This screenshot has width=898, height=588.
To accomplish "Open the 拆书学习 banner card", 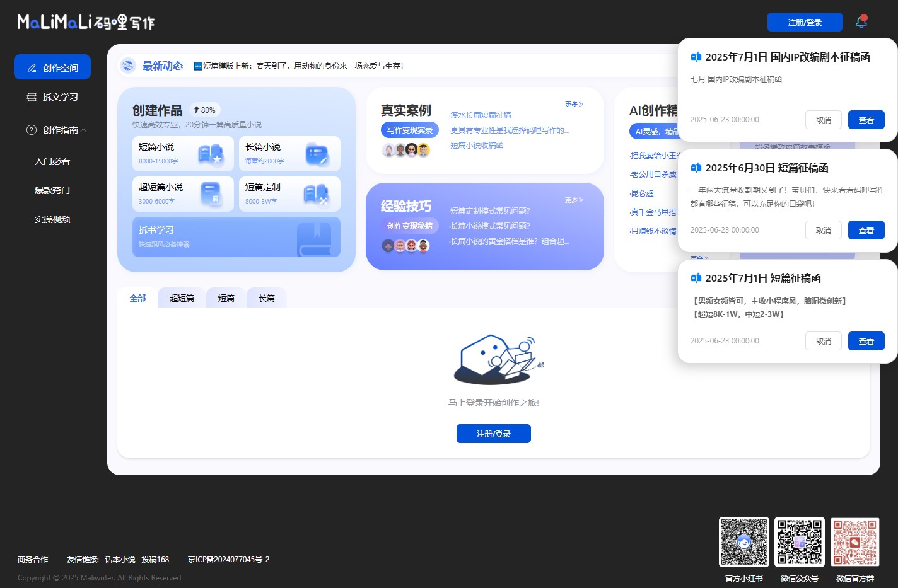I will 236,237.
